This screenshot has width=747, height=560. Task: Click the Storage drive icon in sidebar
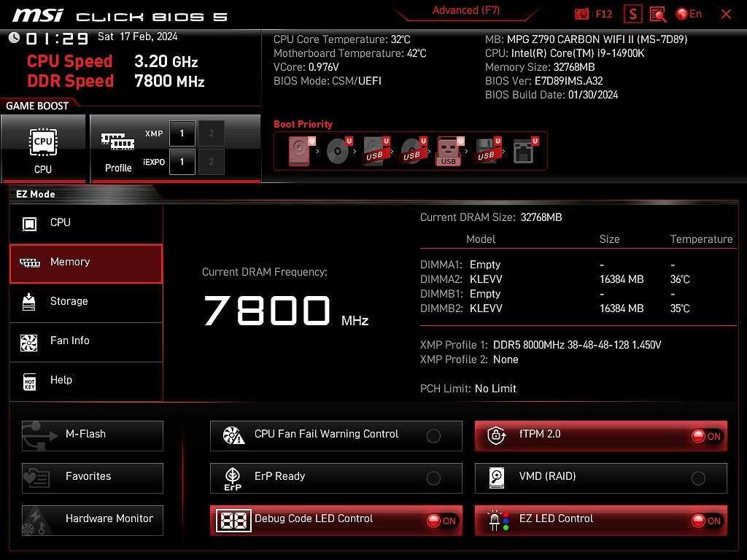(29, 302)
